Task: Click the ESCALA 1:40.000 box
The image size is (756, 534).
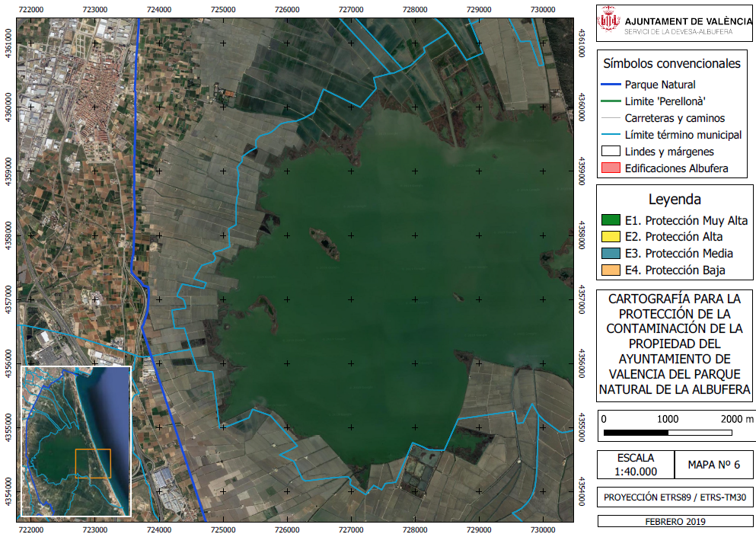Action: pos(636,465)
